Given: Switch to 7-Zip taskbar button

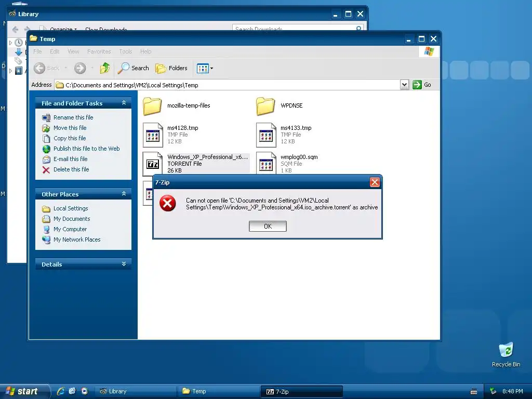Looking at the screenshot, I should tap(301, 392).
